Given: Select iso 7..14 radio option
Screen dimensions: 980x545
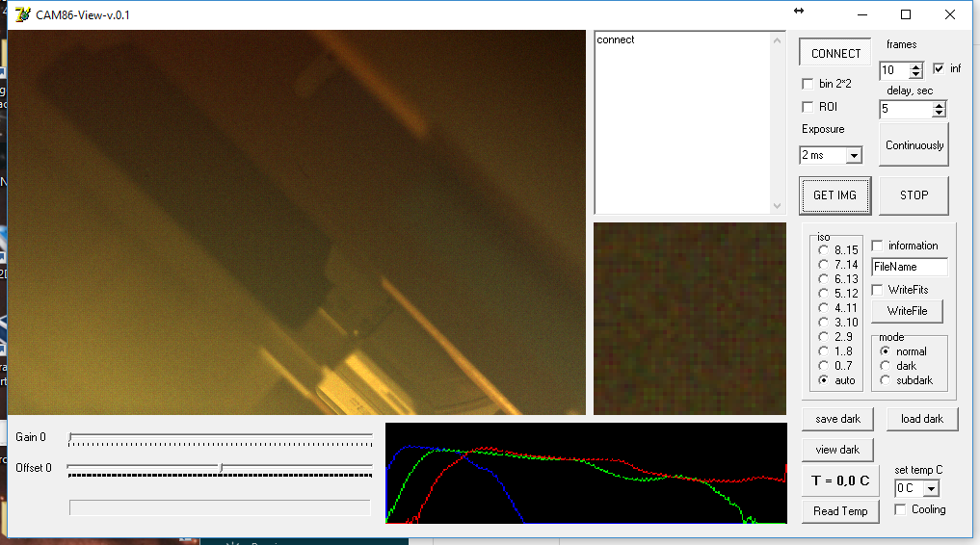Looking at the screenshot, I should click(x=823, y=264).
